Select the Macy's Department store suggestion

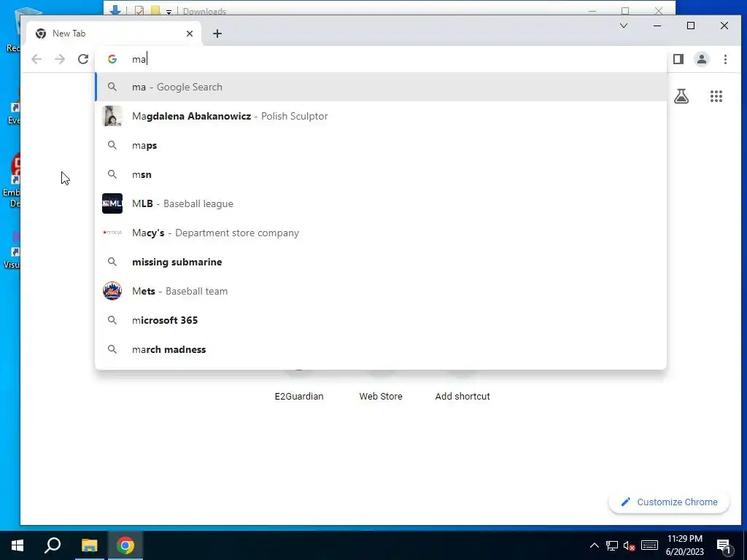click(381, 233)
